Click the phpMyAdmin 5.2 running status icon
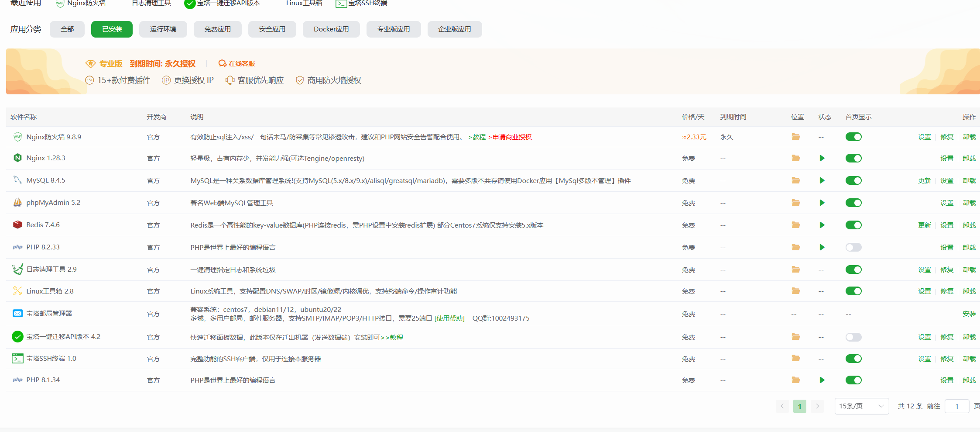980x432 pixels. 822,203
